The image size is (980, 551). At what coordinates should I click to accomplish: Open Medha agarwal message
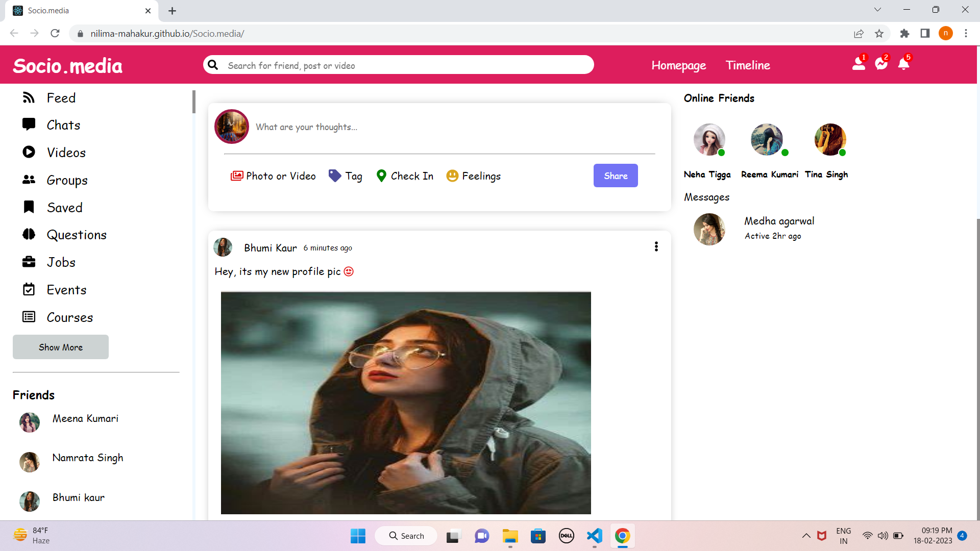779,221
